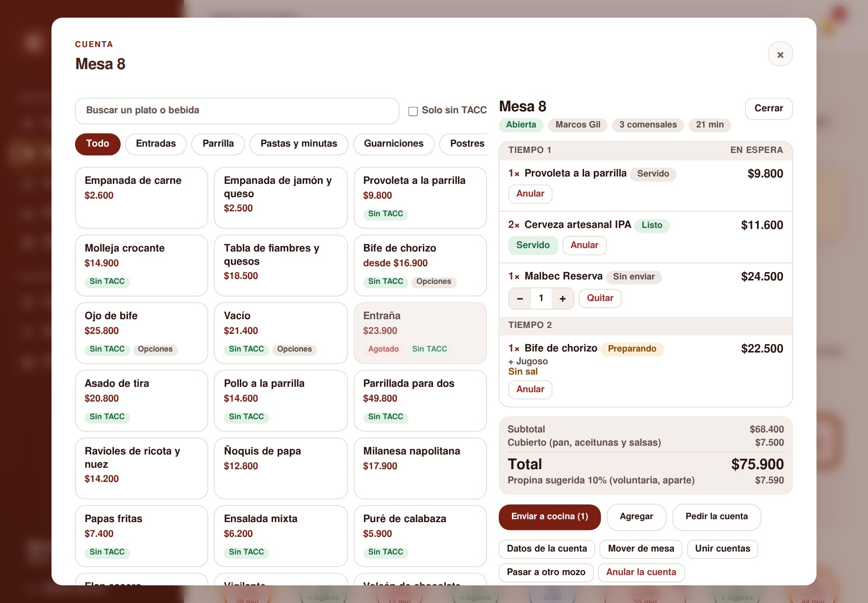This screenshot has height=603, width=868.
Task: Select the Molleja crocante menu card
Action: (x=142, y=266)
